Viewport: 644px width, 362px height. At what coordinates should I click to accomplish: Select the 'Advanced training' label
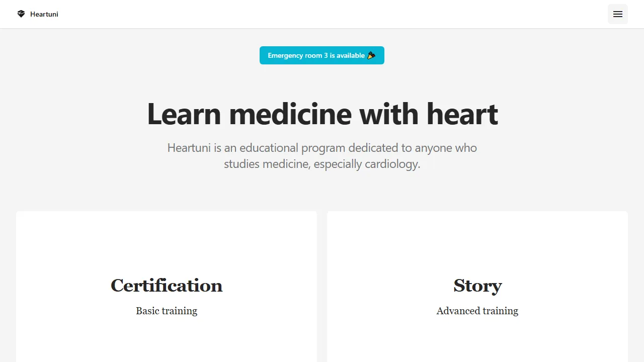coord(477,311)
